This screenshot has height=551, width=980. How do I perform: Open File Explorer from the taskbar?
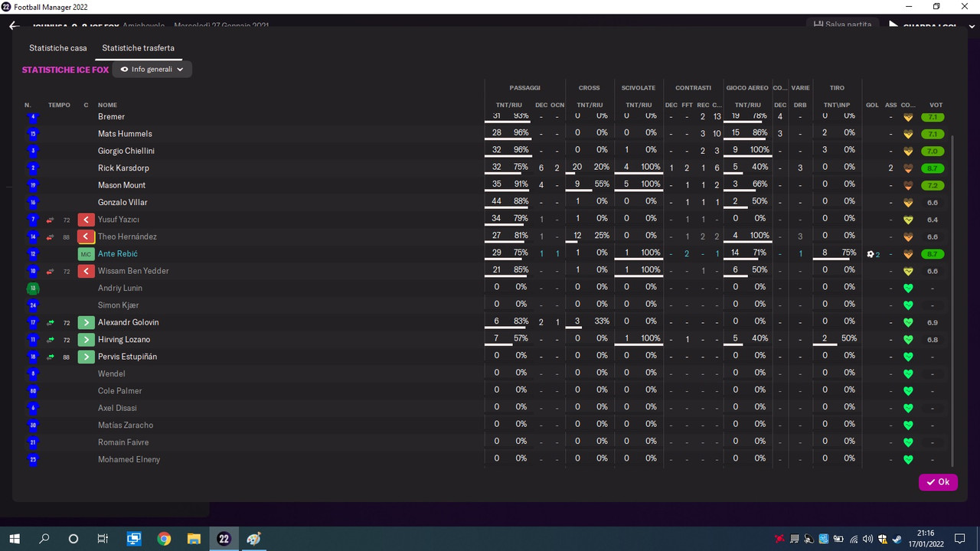click(194, 539)
